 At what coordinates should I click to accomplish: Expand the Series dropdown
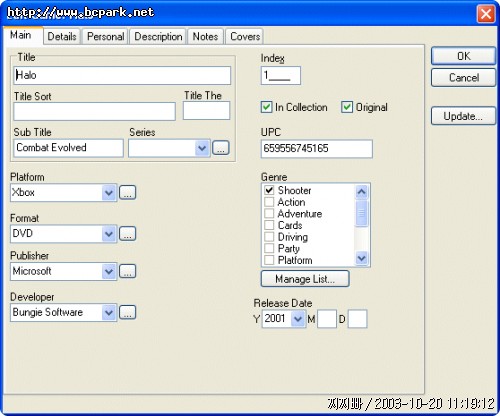click(202, 148)
